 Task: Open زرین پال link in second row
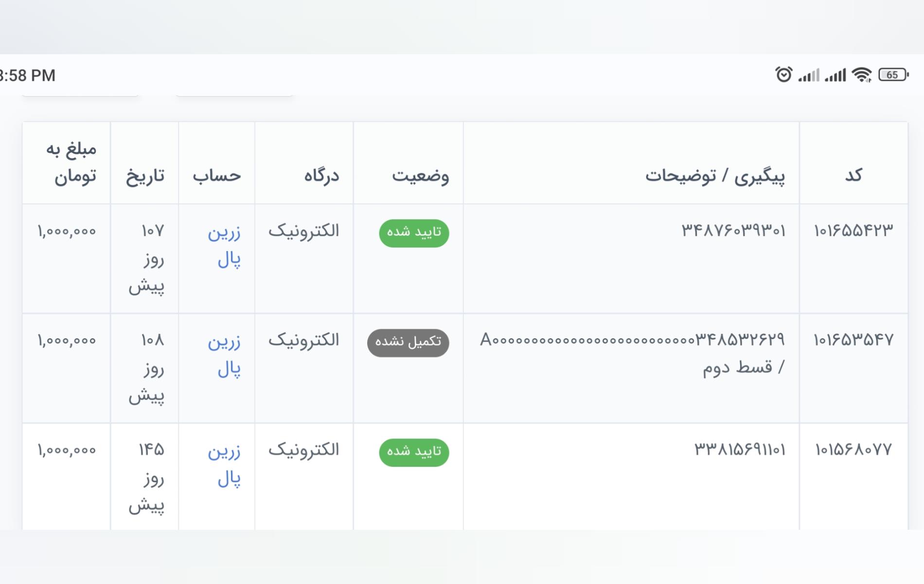click(224, 355)
